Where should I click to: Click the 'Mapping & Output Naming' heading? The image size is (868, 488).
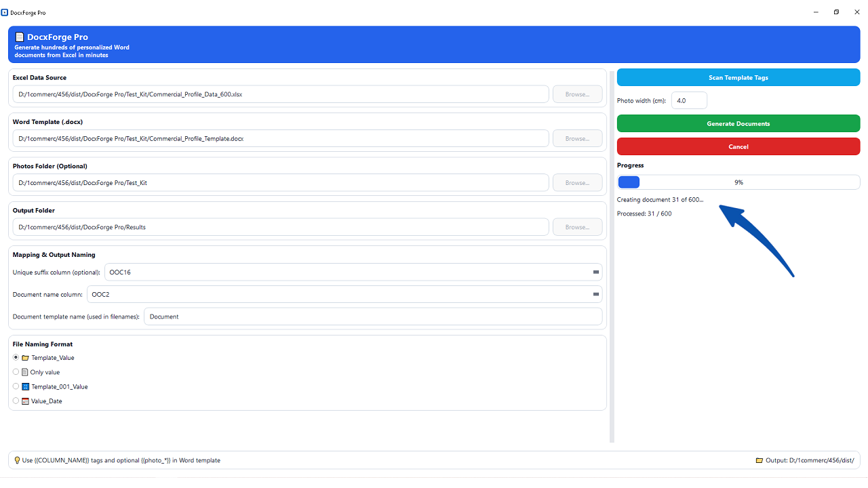pos(54,255)
